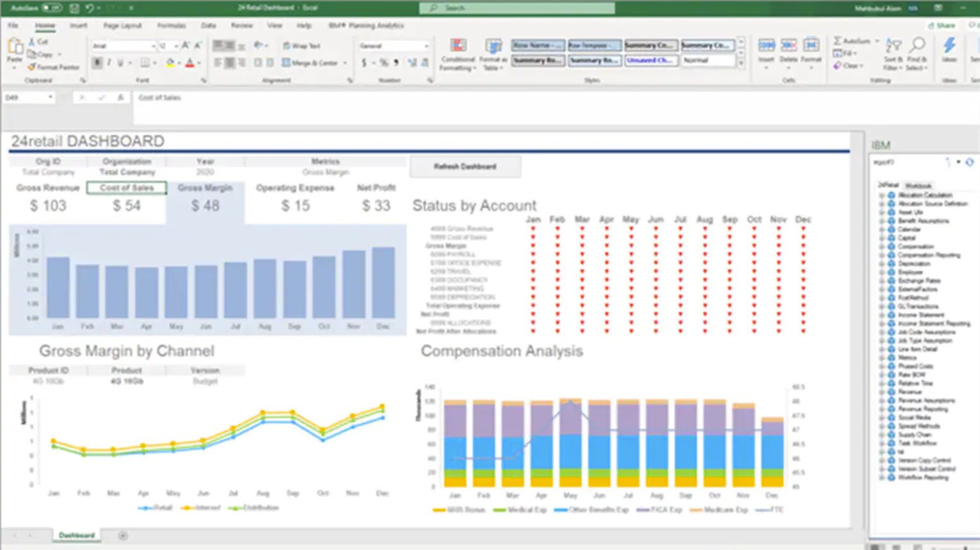This screenshot has height=550, width=980.
Task: Expand the cell styles gallery More arrow
Action: (741, 63)
